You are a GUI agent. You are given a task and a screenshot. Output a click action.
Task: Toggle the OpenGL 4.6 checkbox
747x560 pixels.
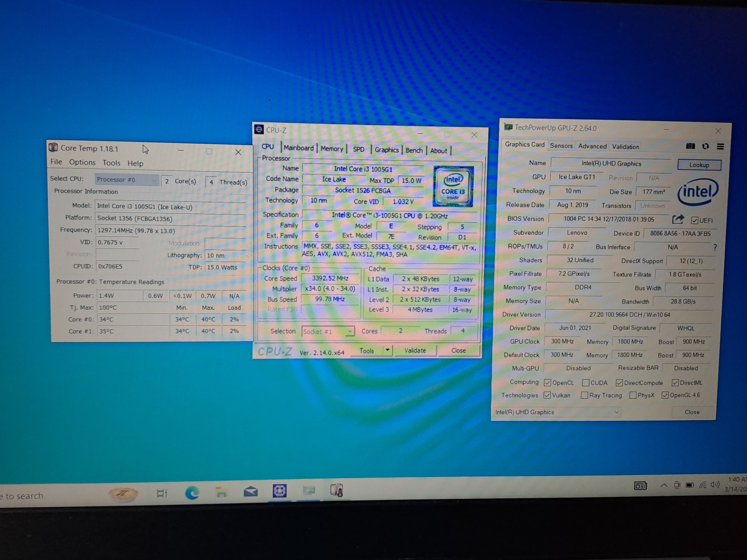click(x=665, y=395)
